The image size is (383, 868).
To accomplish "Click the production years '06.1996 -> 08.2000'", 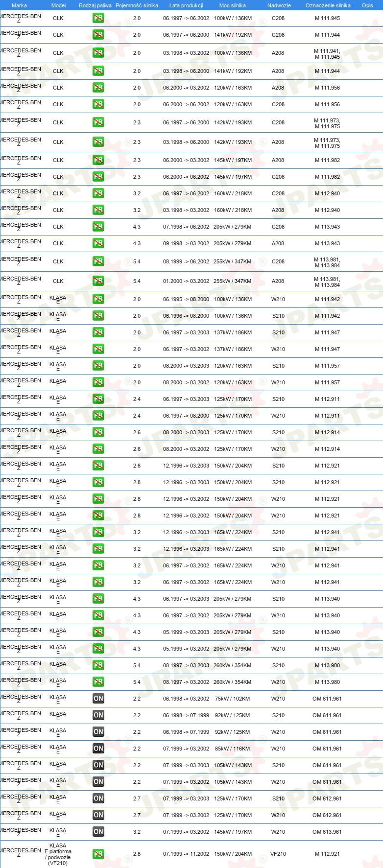I will click(186, 316).
